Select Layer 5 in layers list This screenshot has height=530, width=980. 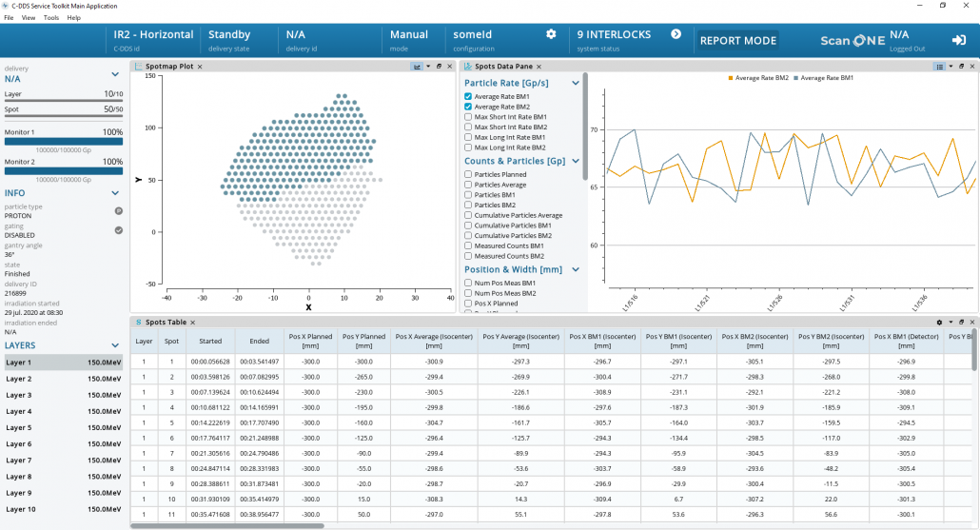coord(63,427)
